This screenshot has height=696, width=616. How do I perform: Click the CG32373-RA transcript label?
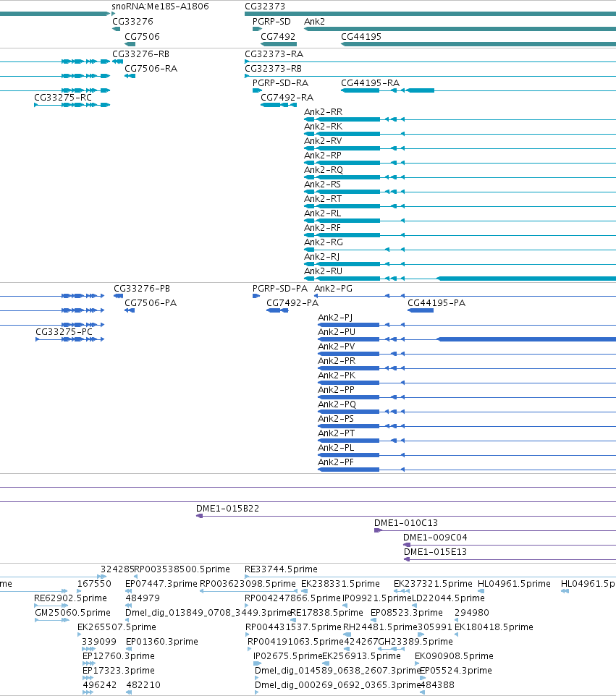(x=274, y=54)
